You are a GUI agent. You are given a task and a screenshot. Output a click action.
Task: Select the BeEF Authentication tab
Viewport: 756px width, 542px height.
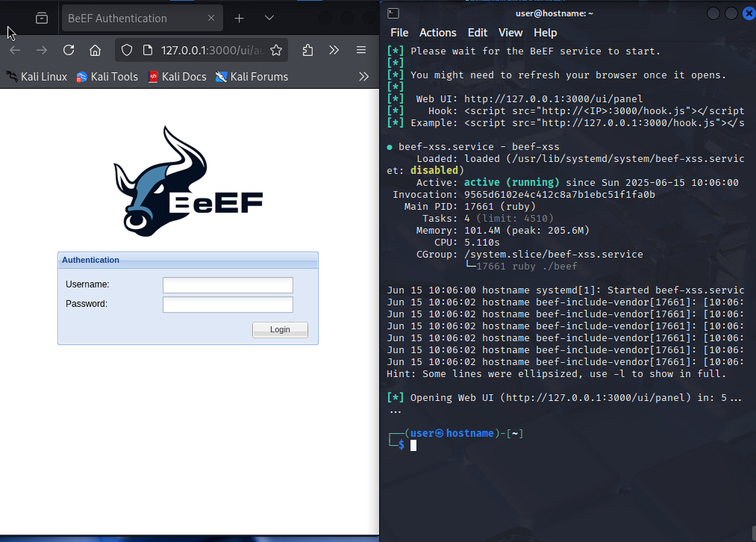pos(142,18)
